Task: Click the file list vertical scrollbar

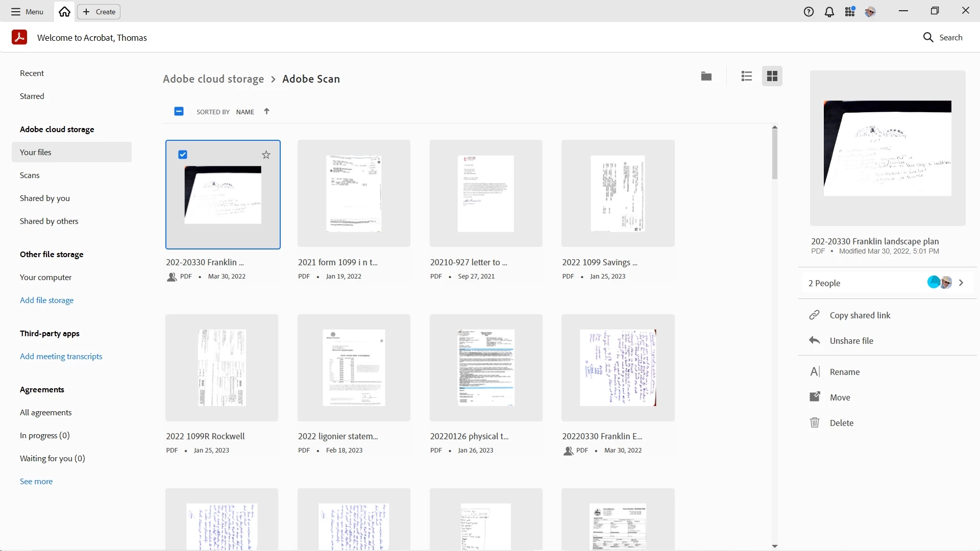Action: (774, 153)
